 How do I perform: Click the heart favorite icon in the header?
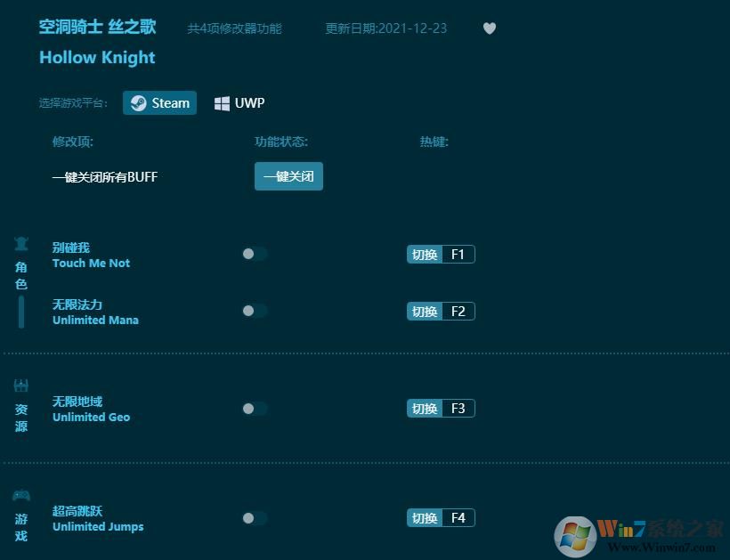(x=490, y=28)
